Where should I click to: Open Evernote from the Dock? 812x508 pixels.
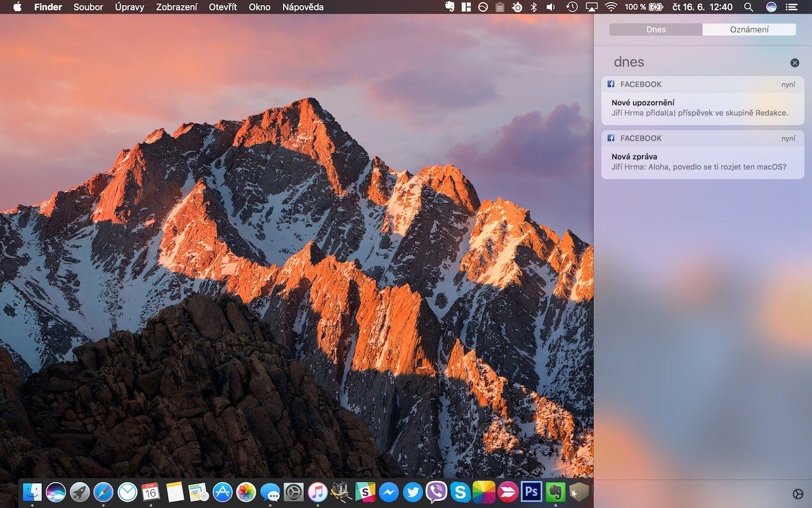[x=555, y=492]
